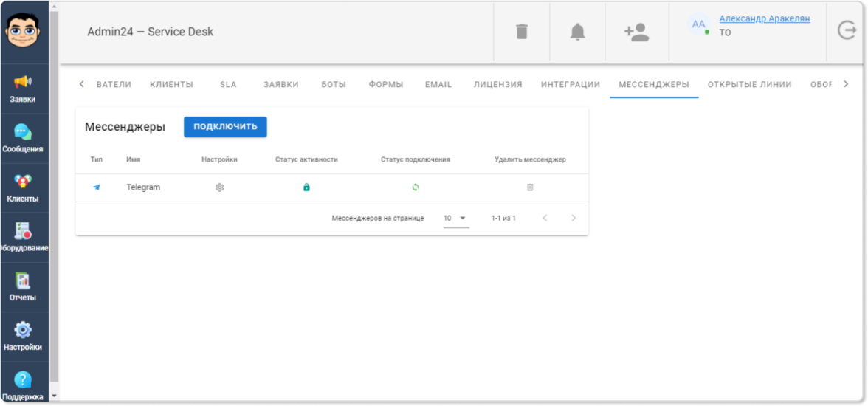Open the trash bin in header
This screenshot has width=868, height=406.
click(522, 32)
